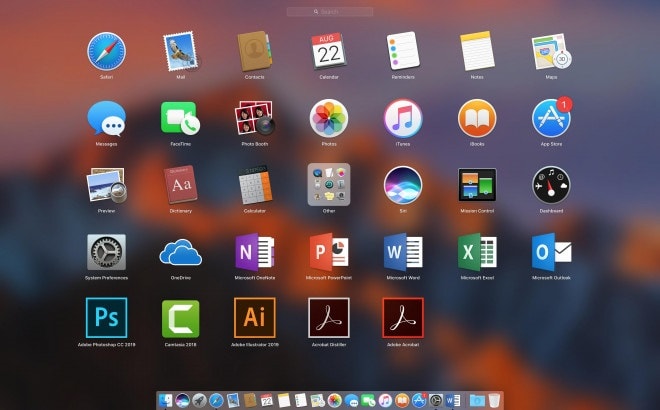660x410 pixels.
Task: Open Microsoft Word from the Dock
Action: pos(452,400)
